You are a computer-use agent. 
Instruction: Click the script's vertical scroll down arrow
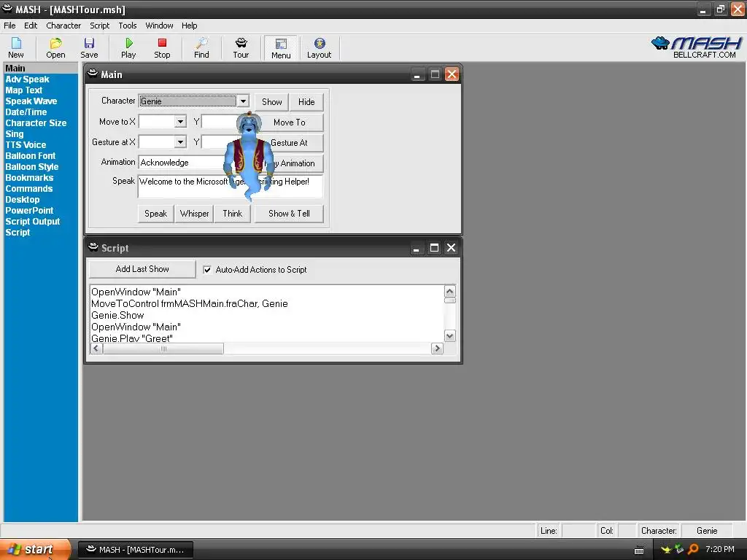coord(449,335)
